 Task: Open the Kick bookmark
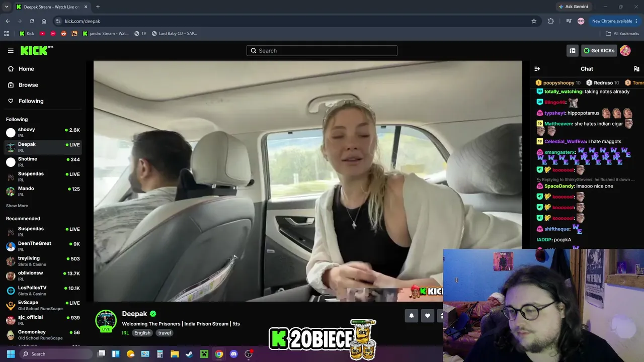coord(27,34)
